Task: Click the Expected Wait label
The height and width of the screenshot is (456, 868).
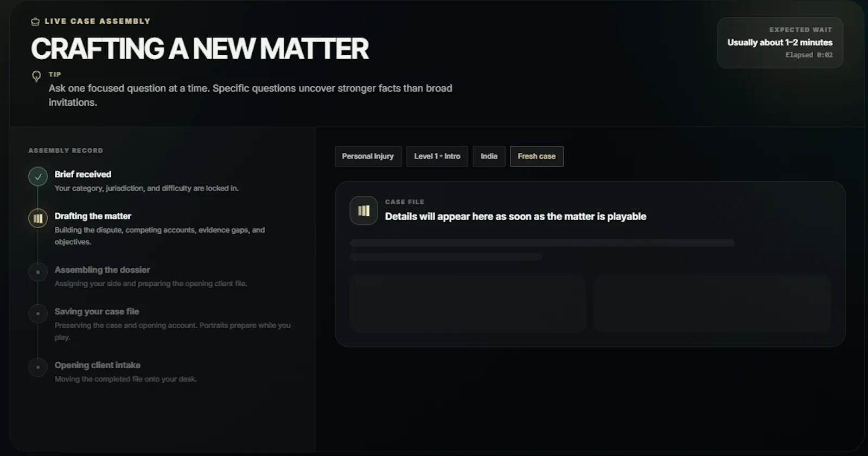Action: point(801,30)
